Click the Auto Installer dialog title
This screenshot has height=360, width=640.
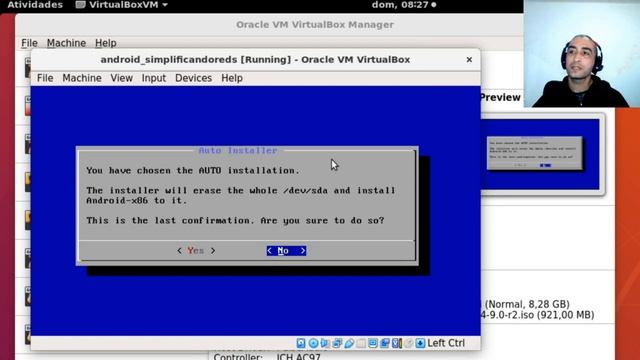pos(238,151)
